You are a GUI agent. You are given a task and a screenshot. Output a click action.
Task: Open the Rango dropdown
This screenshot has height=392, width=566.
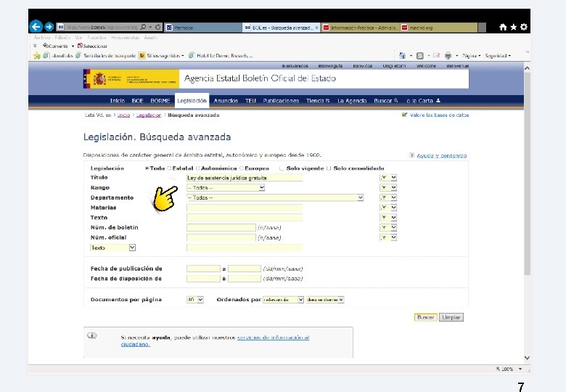tap(226, 188)
